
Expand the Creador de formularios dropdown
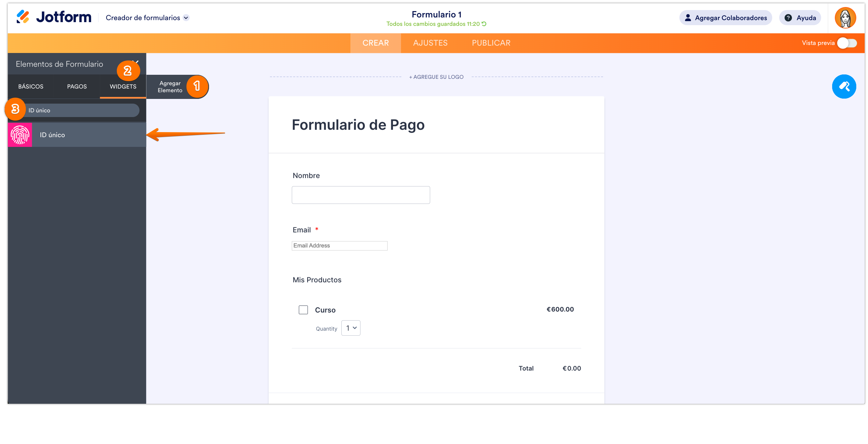point(186,18)
